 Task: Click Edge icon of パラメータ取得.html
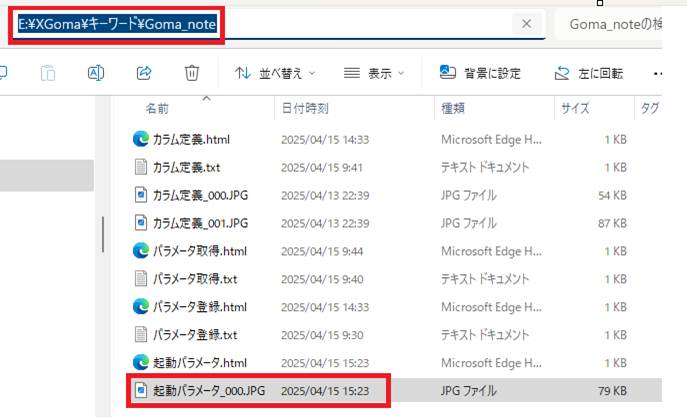pos(141,251)
